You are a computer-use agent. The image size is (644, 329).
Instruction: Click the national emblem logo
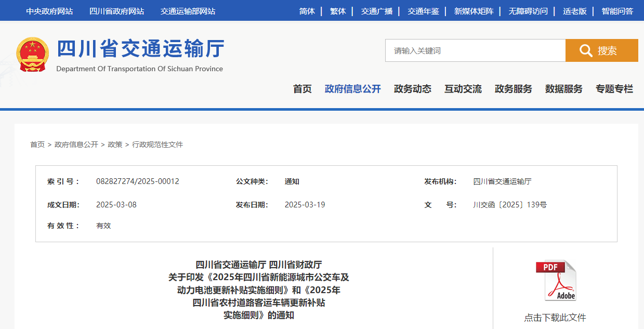pos(33,55)
